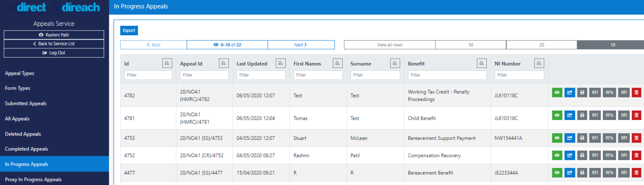Print the Compensation Recovery appeal 4752
Viewport: 644px width, 185px height.
[x=582, y=155]
